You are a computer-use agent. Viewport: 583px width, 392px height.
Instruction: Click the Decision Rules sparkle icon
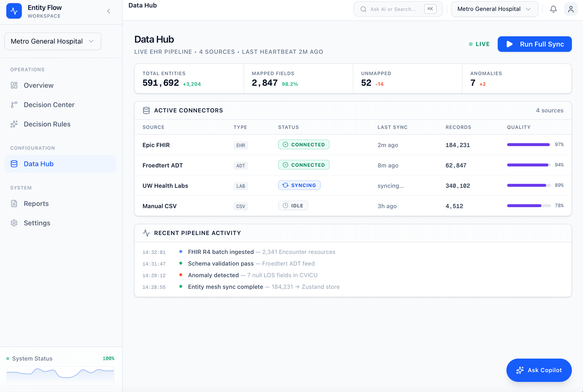[x=14, y=124]
